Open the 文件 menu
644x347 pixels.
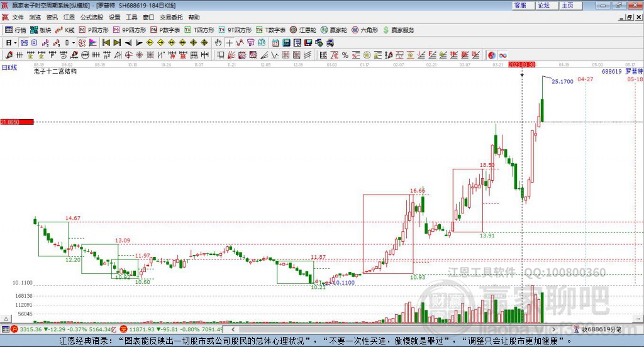[18, 17]
